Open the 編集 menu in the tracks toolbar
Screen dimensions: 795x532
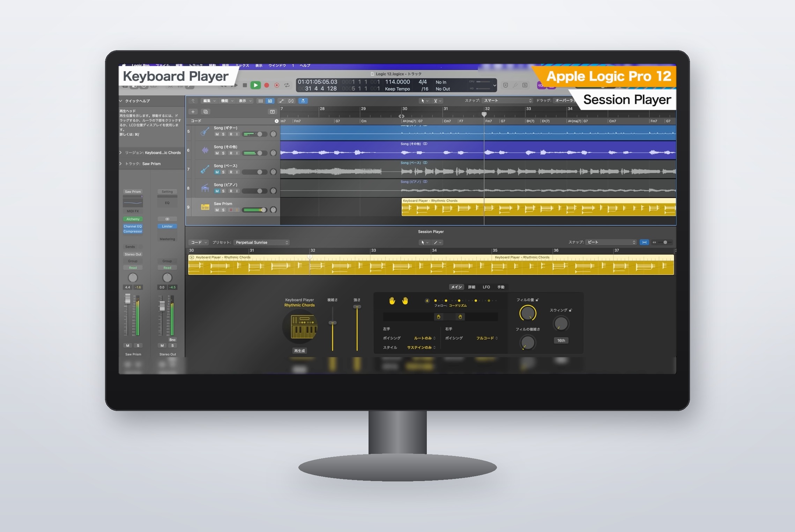point(209,101)
